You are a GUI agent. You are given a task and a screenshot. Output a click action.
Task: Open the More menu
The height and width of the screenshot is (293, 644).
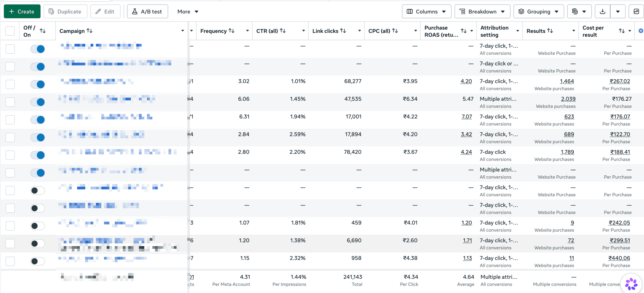[188, 12]
